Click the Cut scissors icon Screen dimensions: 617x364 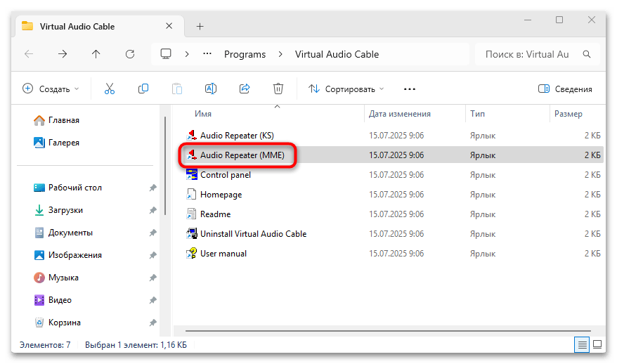coord(110,89)
